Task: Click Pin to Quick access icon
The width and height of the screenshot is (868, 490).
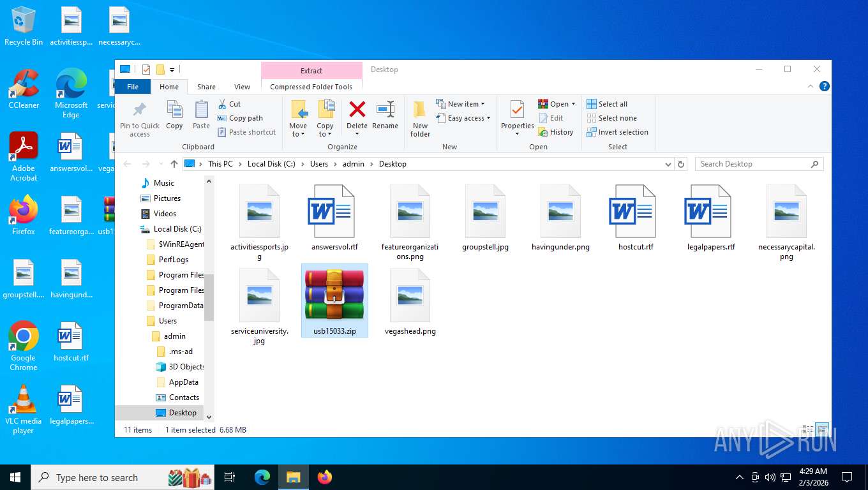Action: 139,110
